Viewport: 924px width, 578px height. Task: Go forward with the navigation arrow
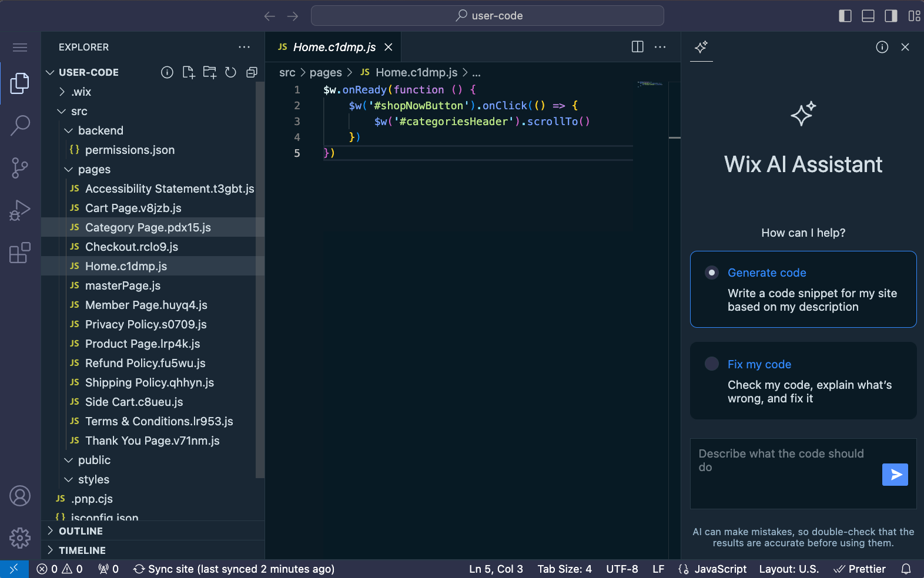pos(293,16)
